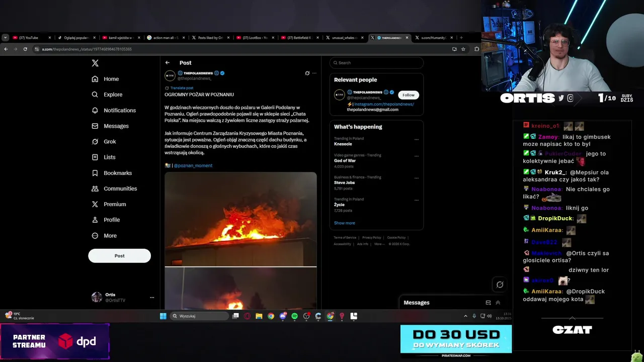The height and width of the screenshot is (362, 644).
Task: Open the instagram.com/thepolandnews link
Action: click(384, 104)
